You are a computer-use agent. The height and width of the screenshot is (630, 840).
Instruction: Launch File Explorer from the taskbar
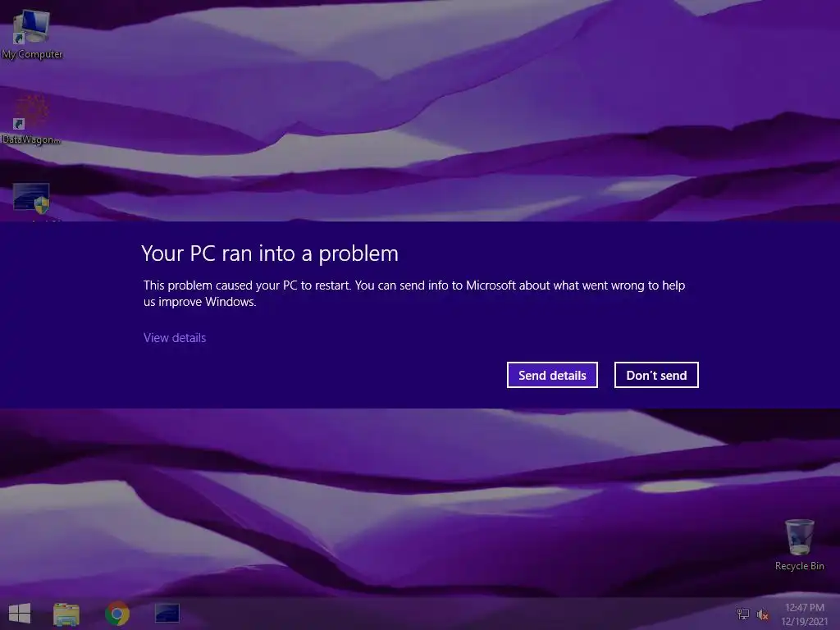pyautogui.click(x=66, y=614)
